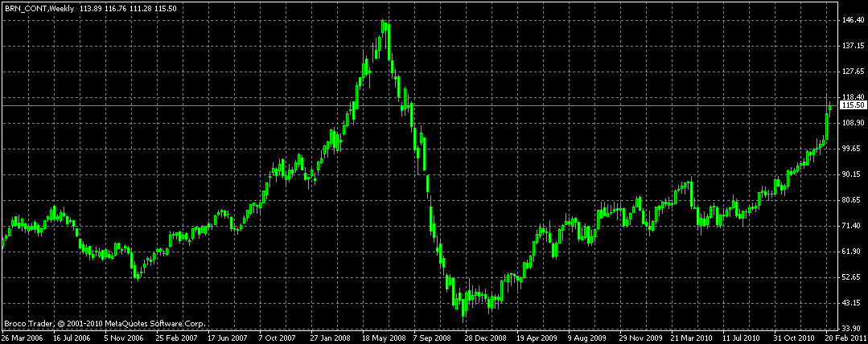The height and width of the screenshot is (344, 868).
Task: Click the 52.65 price axis label
Action: click(x=851, y=277)
